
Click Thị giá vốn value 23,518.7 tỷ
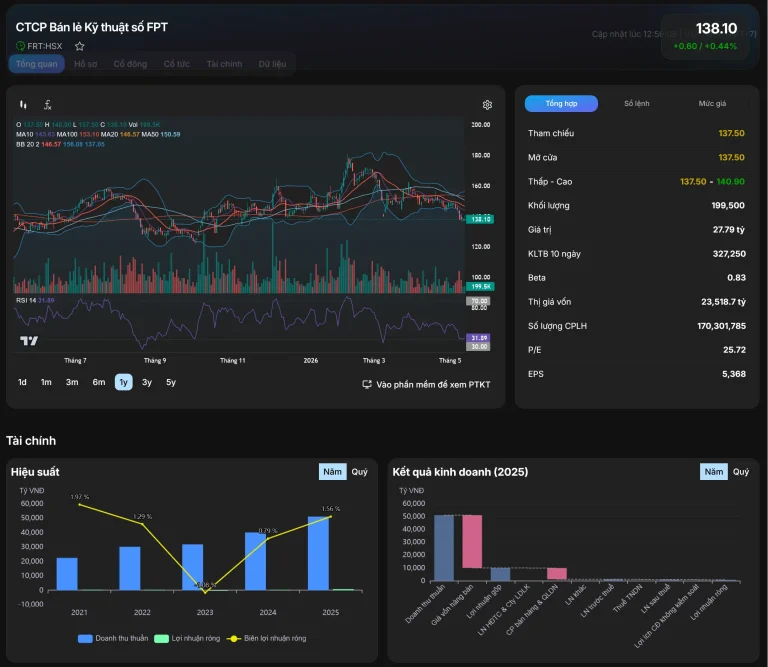coord(723,302)
